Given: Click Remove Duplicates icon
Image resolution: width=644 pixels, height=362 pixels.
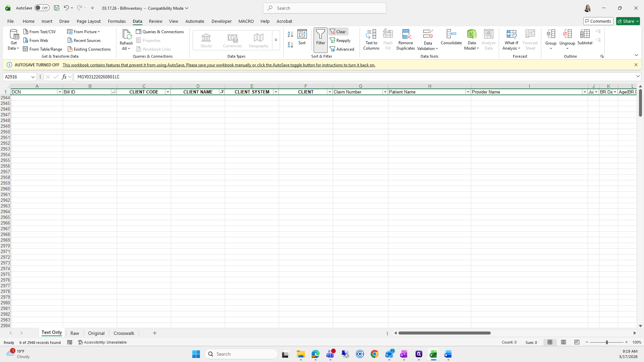Looking at the screenshot, I should 406,39.
